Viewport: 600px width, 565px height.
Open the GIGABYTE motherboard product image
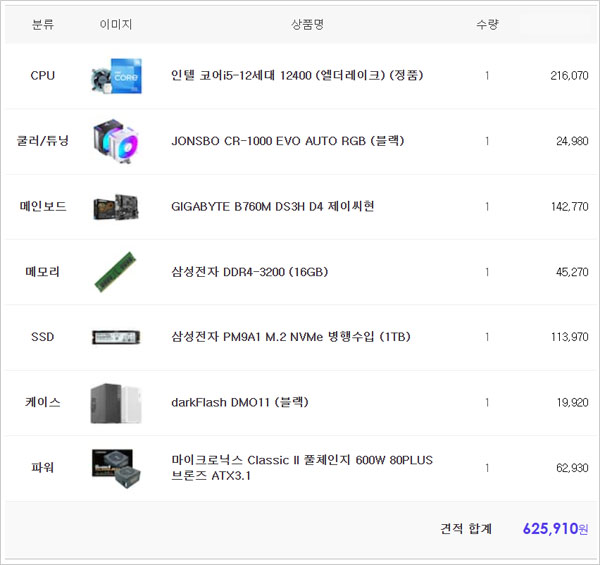pos(116,207)
